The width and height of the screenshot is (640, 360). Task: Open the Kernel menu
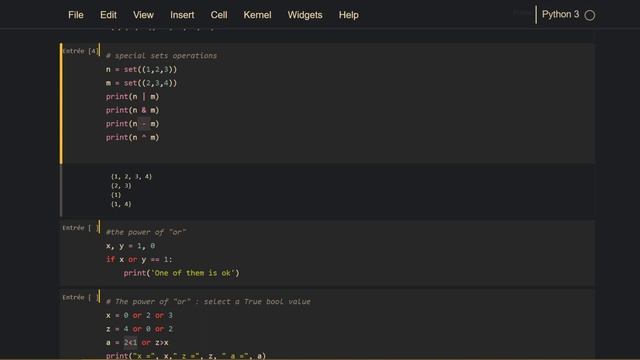point(257,15)
